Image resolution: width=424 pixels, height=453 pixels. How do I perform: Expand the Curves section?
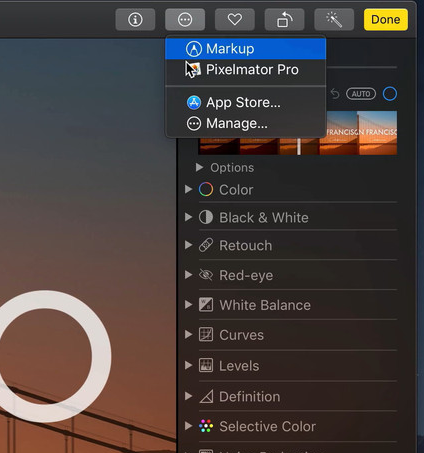click(188, 334)
